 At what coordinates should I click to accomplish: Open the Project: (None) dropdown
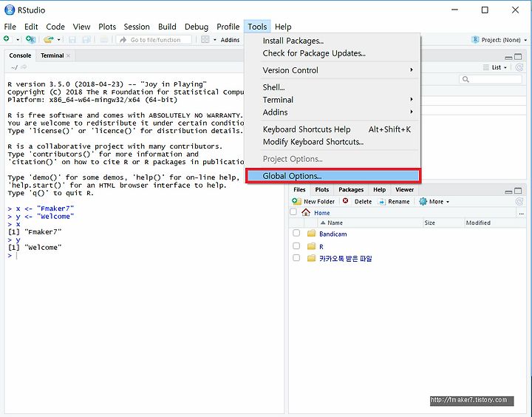tap(499, 40)
